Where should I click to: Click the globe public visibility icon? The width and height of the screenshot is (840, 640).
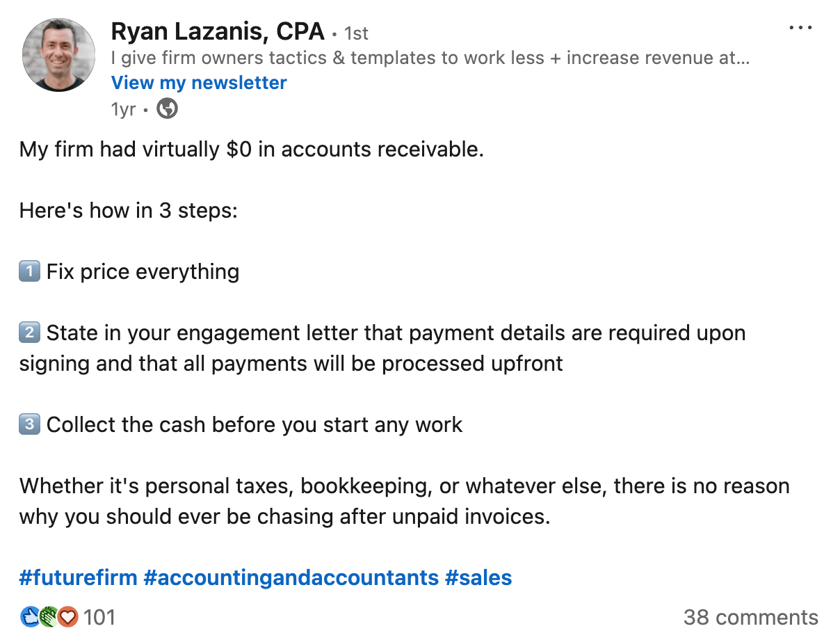[167, 109]
